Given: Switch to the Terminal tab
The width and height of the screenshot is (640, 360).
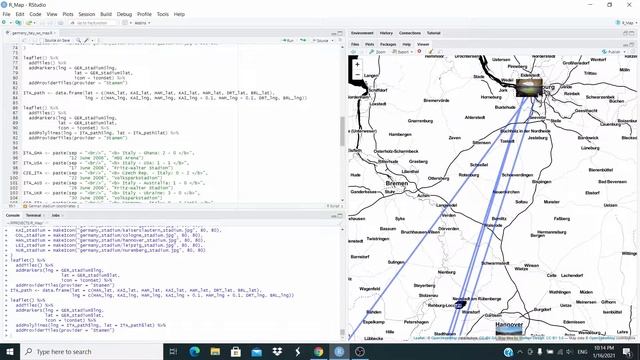Looking at the screenshot, I should coord(33,215).
